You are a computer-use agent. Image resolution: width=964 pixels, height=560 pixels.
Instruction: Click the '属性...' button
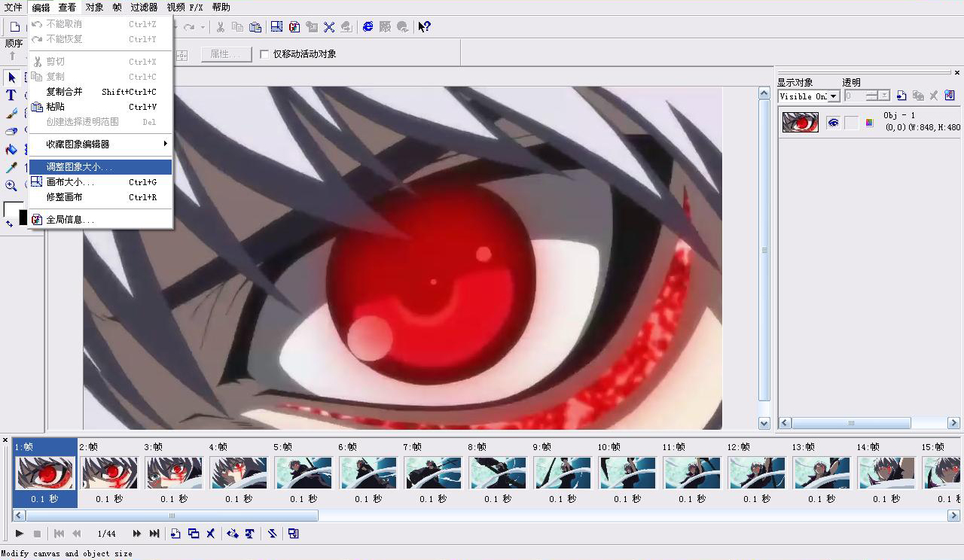coord(226,54)
